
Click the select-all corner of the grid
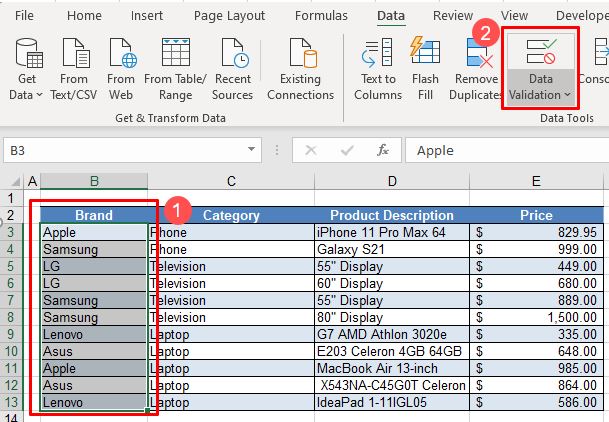click(x=13, y=181)
